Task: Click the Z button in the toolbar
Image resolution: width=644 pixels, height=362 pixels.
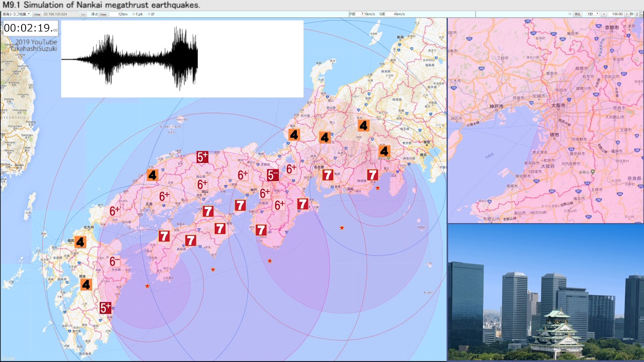Action: point(638,14)
